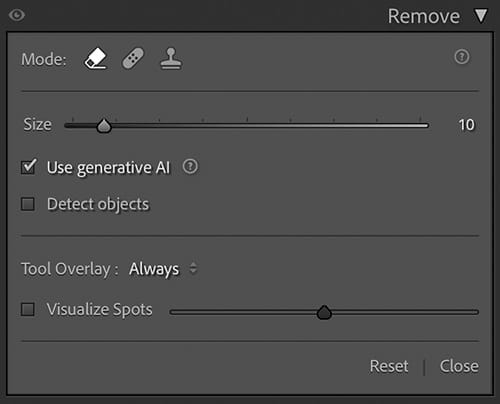Viewport: 500px width, 404px height.
Task: Click the Visualize Spots threshold slider handle
Action: [324, 312]
